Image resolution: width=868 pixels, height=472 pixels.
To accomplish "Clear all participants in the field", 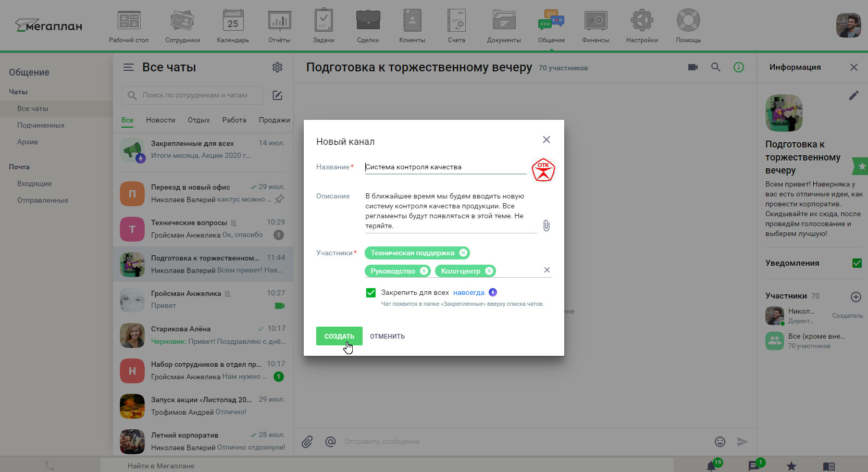I will 547,270.
